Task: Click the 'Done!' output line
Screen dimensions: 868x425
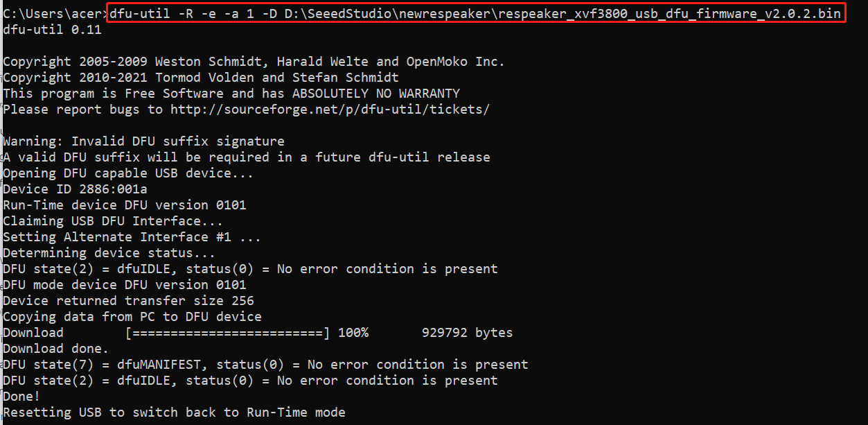Action: coord(21,397)
